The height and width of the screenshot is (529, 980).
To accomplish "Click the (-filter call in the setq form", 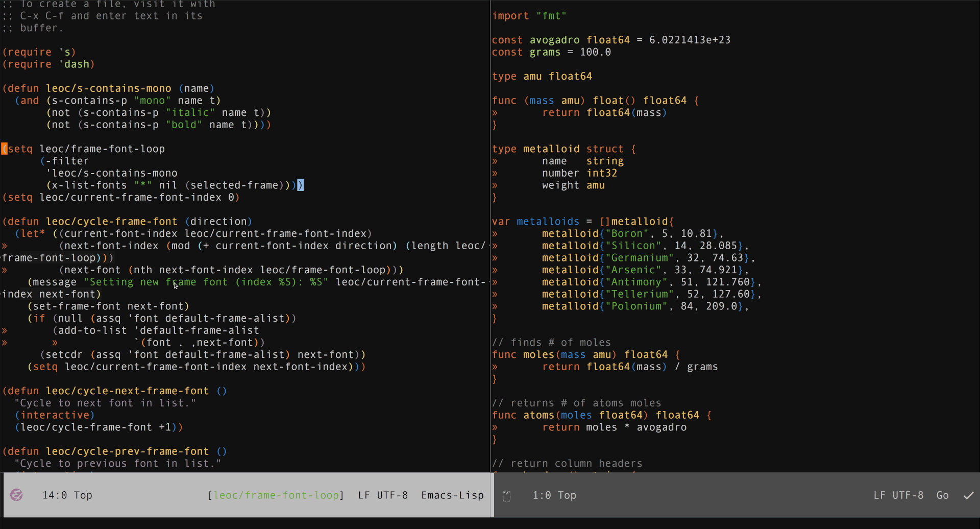I will (64, 161).
